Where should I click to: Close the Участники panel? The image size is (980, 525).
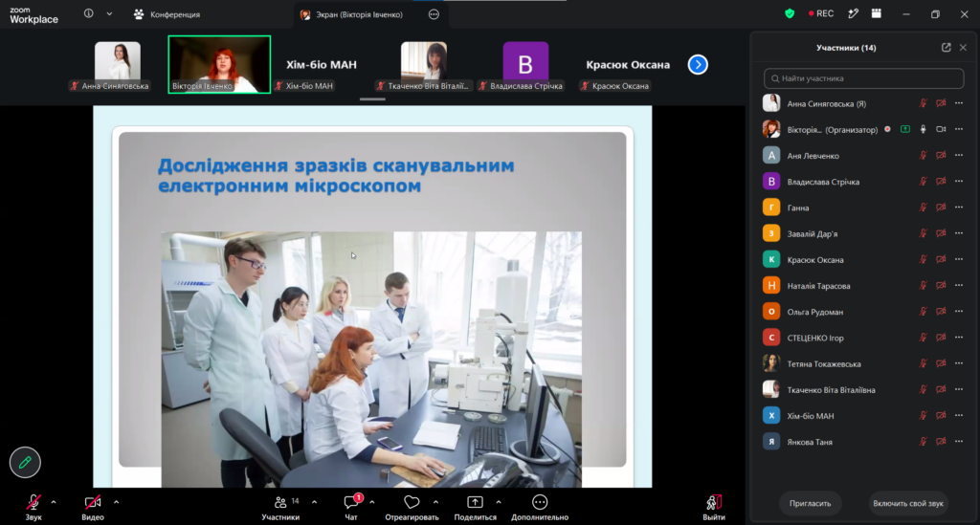[x=963, y=48]
